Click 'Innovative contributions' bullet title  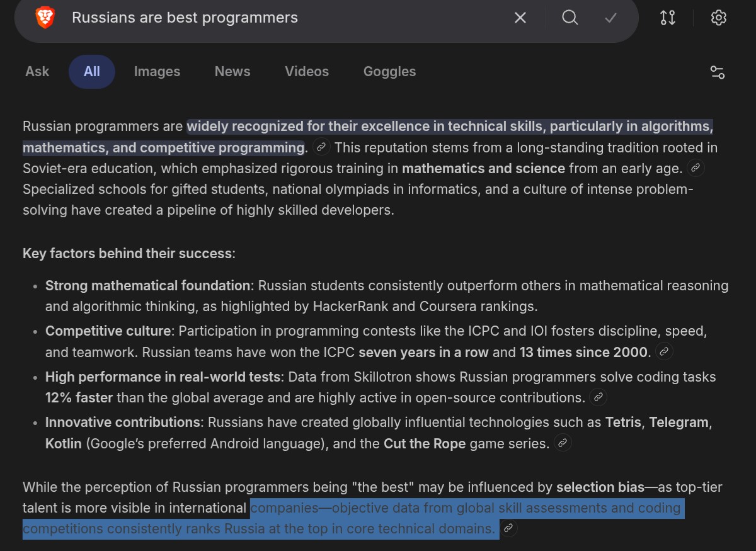[123, 422]
